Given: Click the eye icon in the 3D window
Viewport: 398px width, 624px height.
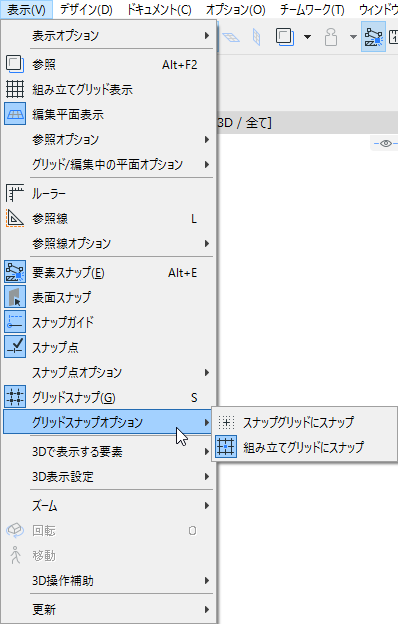Looking at the screenshot, I should [x=386, y=143].
